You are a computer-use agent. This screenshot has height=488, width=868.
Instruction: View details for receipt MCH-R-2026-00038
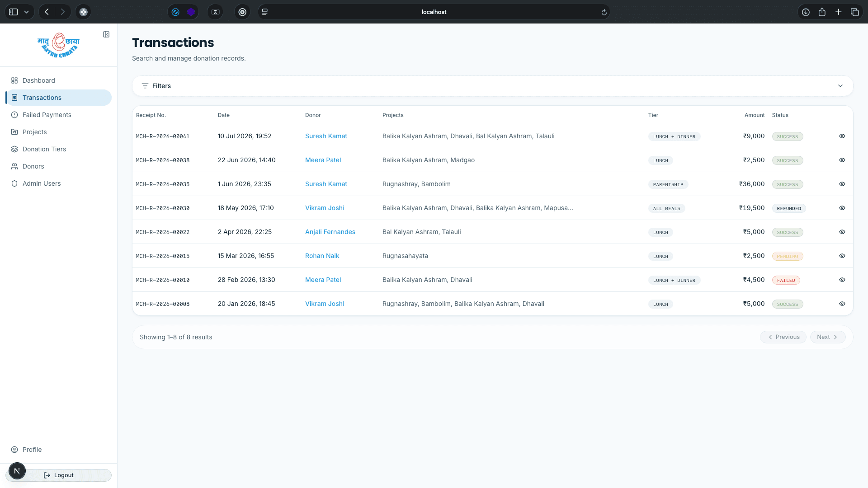[x=842, y=160]
